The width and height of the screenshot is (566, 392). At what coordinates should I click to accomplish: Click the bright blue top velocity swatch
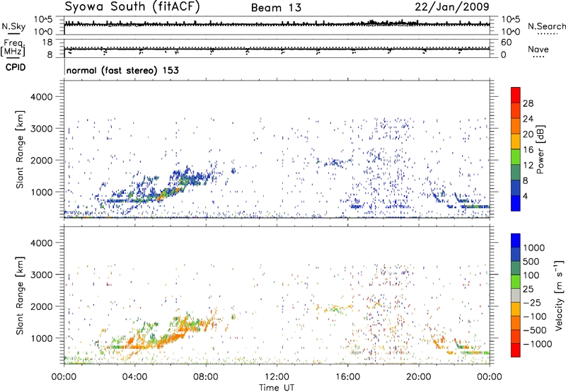tap(516, 241)
